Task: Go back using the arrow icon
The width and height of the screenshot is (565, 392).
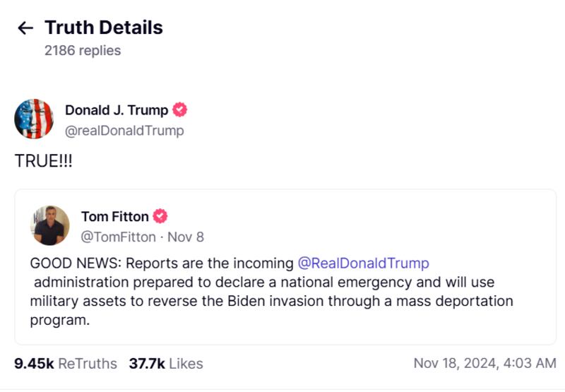Action: pyautogui.click(x=25, y=28)
